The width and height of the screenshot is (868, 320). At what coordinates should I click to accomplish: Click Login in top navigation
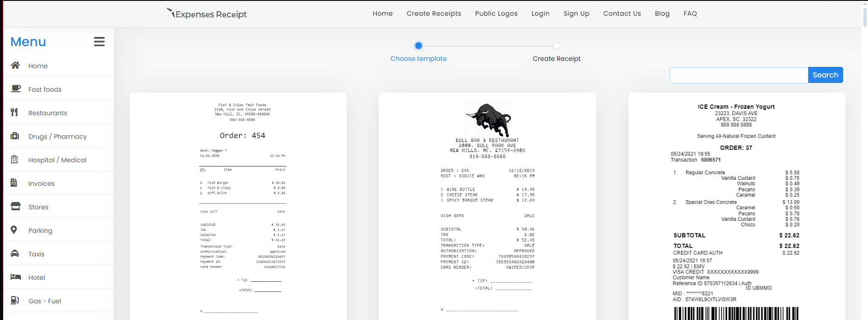click(x=540, y=13)
